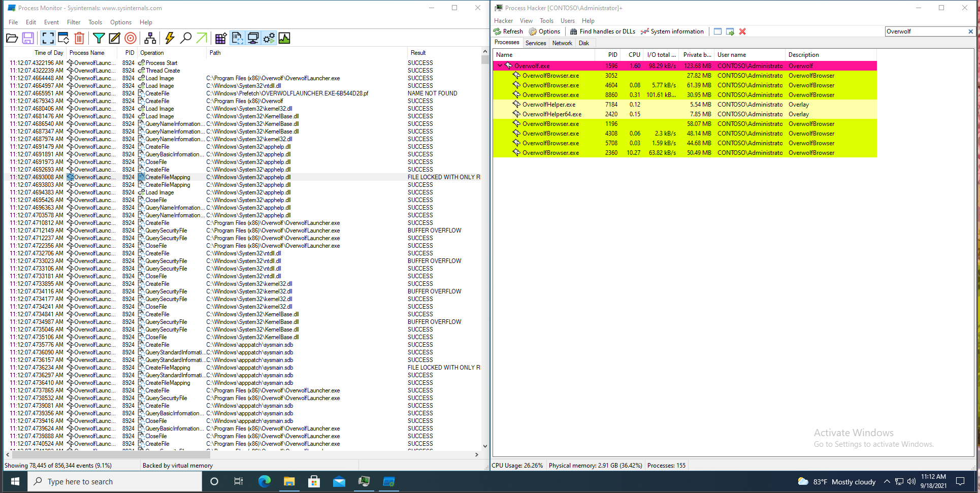Select Processes tab in Process Hacker
Image resolution: width=980 pixels, height=493 pixels.
click(x=507, y=43)
